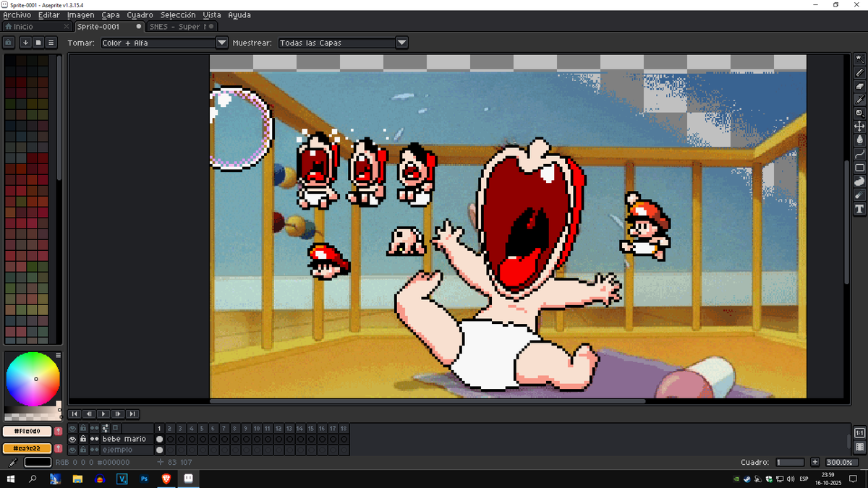
Task: Click the foreground color #f8e0d0 button
Action: tap(27, 432)
